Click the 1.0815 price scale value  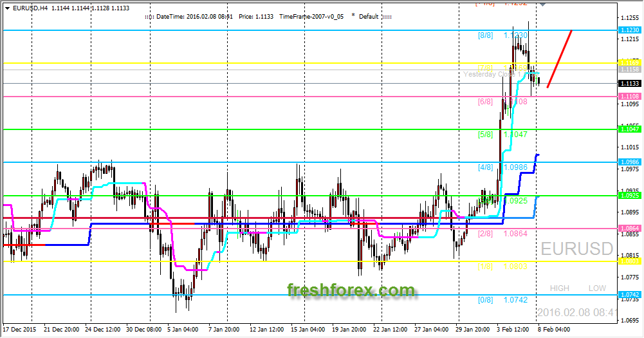point(630,256)
